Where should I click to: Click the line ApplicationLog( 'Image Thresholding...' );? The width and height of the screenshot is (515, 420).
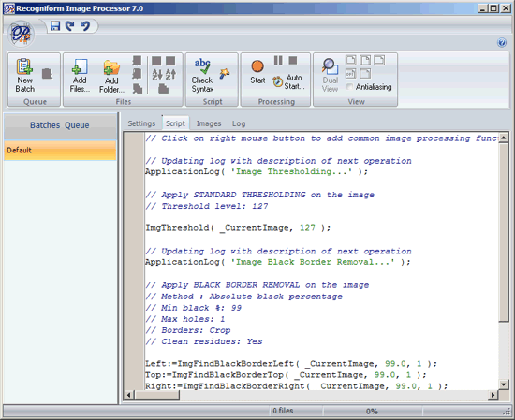(x=257, y=171)
